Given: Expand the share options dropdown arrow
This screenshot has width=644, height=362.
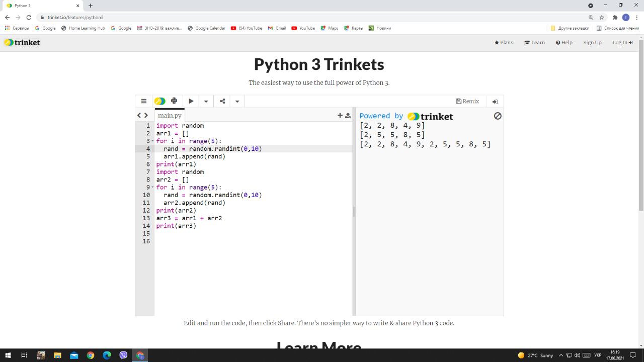Looking at the screenshot, I should tap(237, 101).
